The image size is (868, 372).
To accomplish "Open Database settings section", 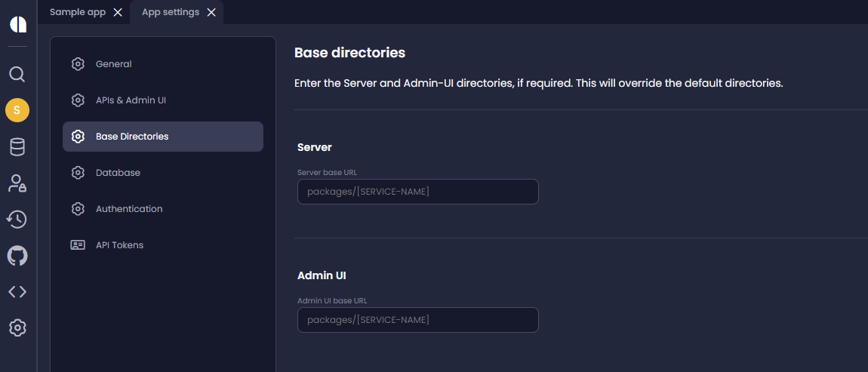I will pos(118,173).
